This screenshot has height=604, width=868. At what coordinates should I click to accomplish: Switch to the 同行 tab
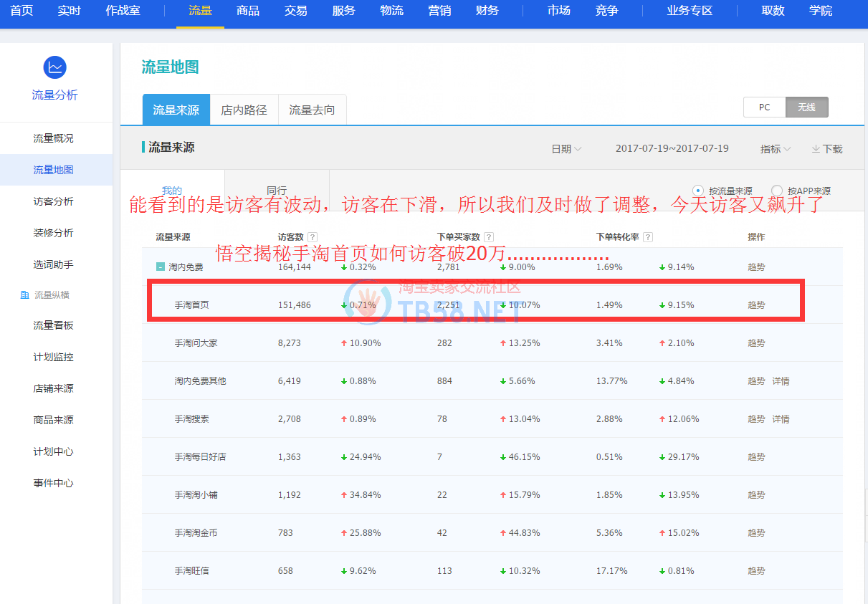click(277, 191)
